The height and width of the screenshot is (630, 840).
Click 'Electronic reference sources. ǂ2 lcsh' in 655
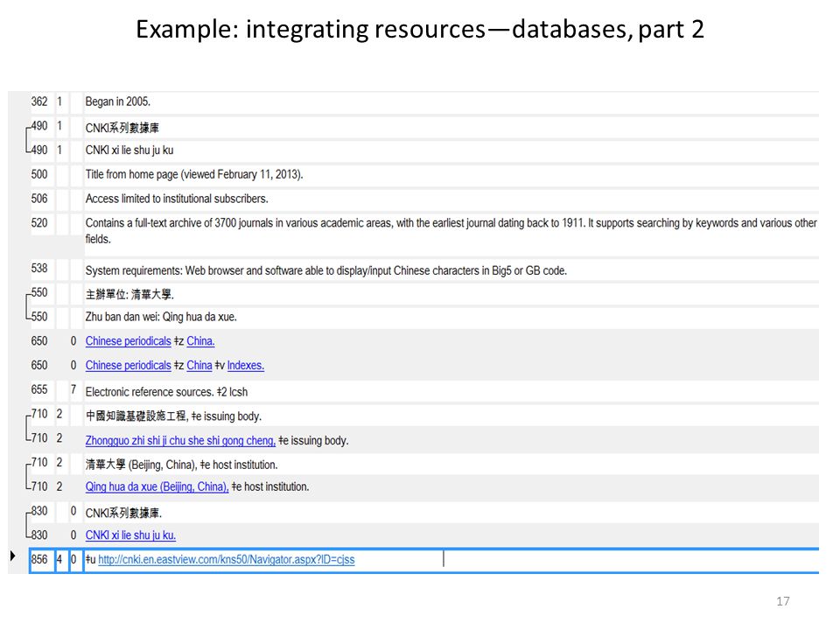[166, 392]
